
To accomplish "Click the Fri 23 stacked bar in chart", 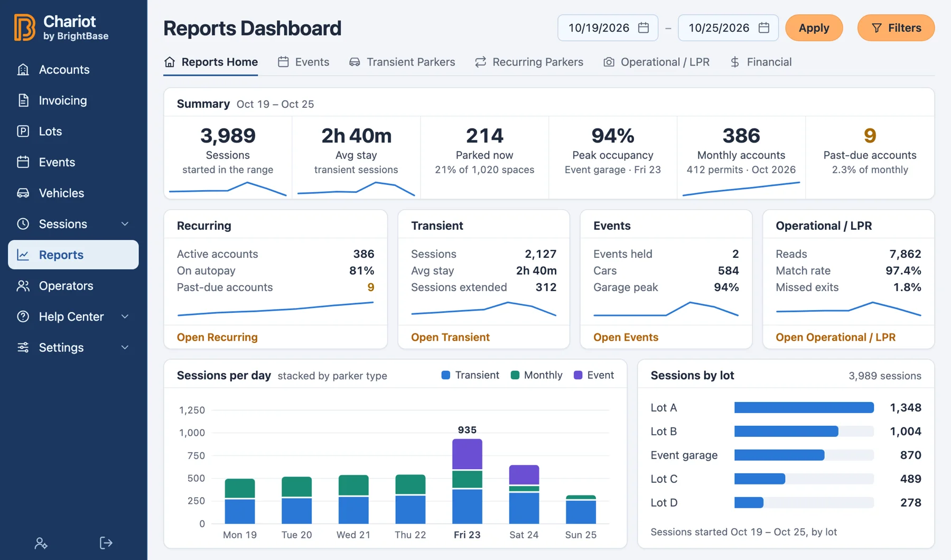I will 467,481.
